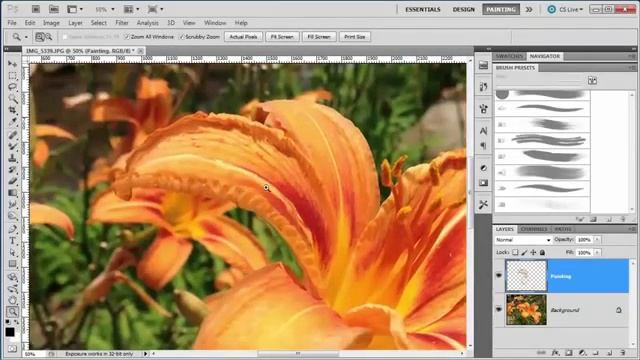
Task: Toggle Lock image pixels brush icon
Action: pyautogui.click(x=524, y=253)
